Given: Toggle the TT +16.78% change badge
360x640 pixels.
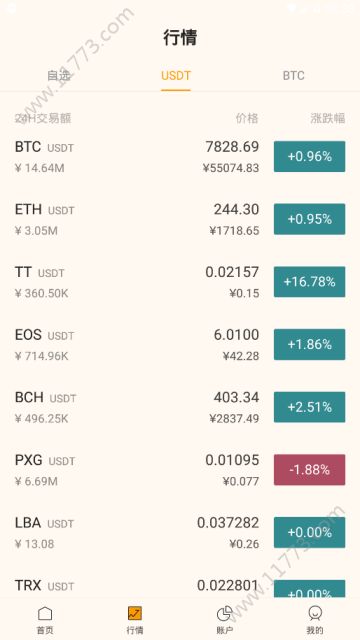Looking at the screenshot, I should pos(309,282).
